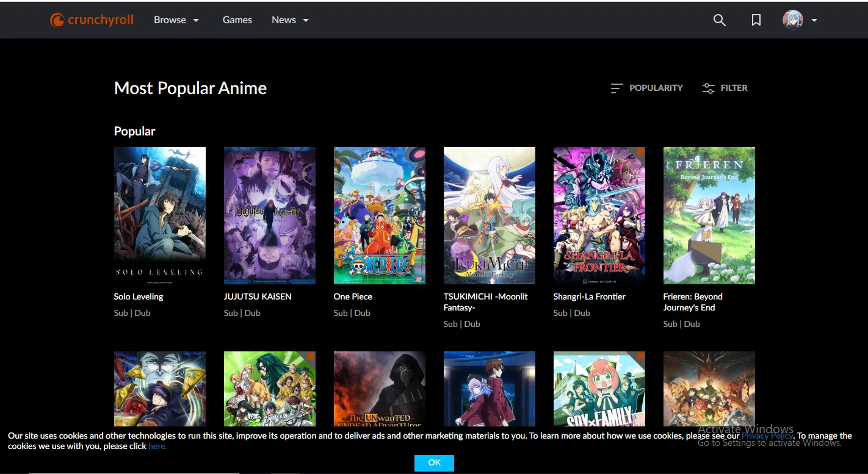Screen dimensions: 868x474
Task: Click the Solo Leveling poster
Action: coord(160,215)
